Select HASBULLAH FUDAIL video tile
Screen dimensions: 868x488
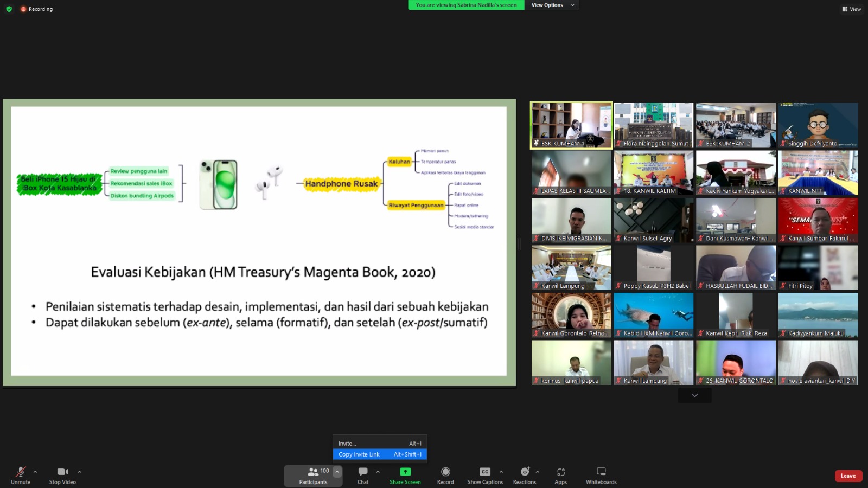coord(736,268)
